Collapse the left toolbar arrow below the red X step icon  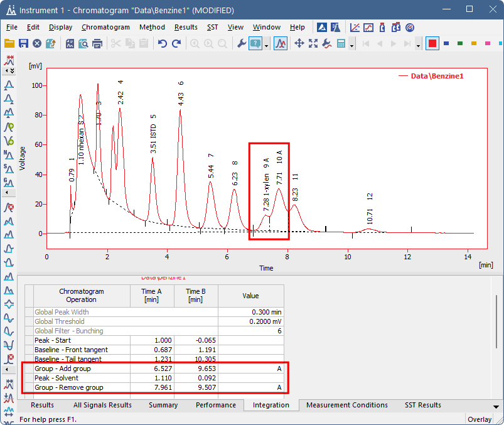[x=7, y=369]
